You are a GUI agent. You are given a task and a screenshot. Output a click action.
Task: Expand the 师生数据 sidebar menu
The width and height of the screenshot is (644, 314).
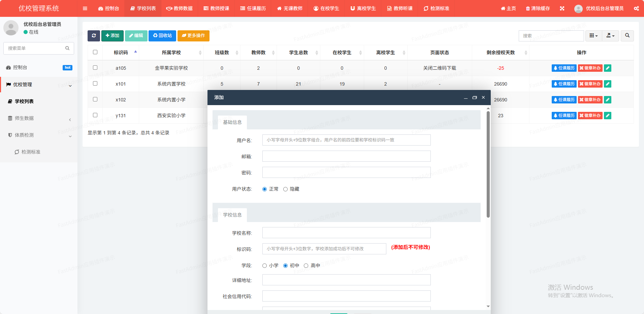(39, 118)
